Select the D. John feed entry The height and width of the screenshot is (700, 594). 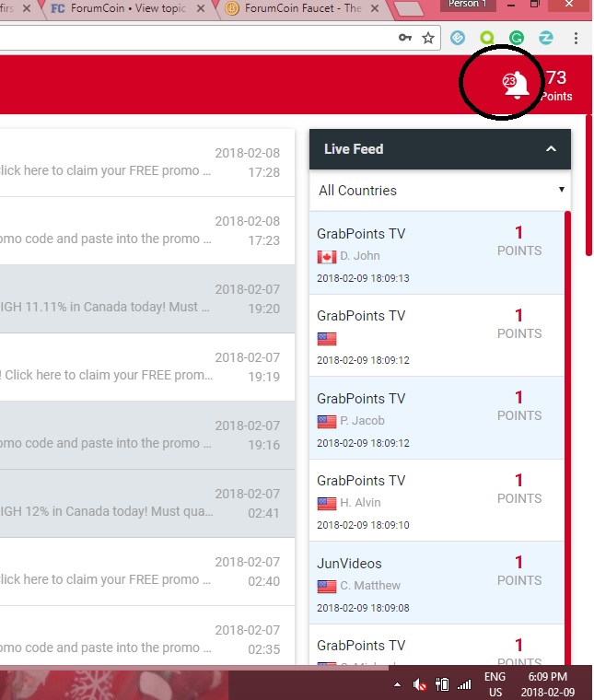coord(437,253)
